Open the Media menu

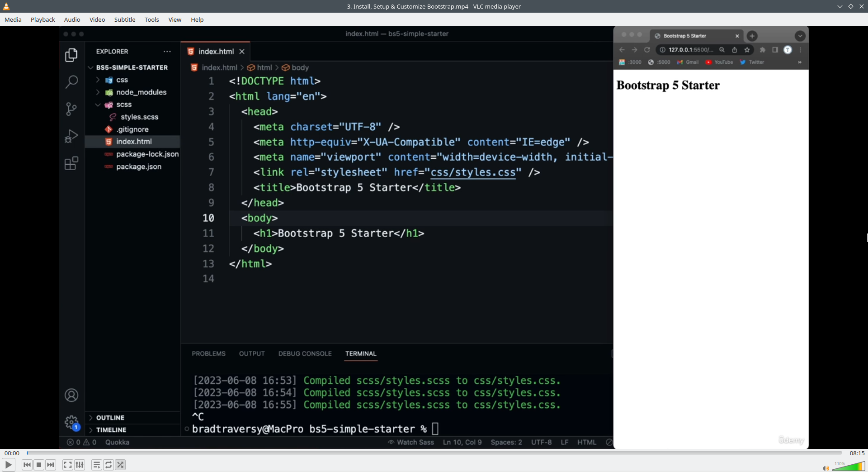[13, 19]
